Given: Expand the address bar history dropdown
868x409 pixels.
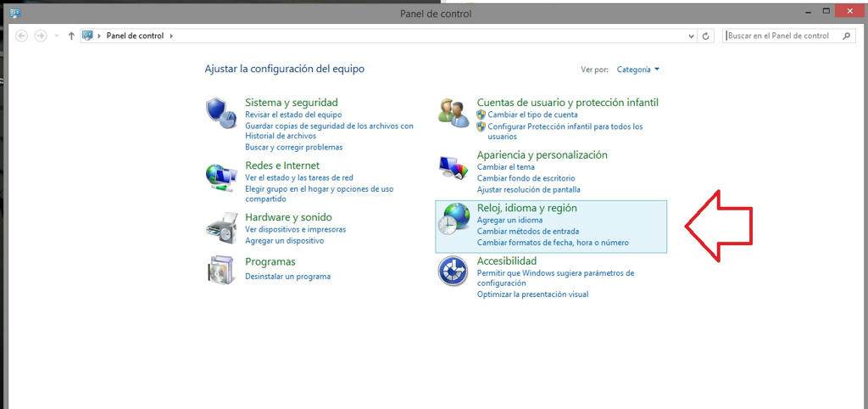Looking at the screenshot, I should (692, 36).
